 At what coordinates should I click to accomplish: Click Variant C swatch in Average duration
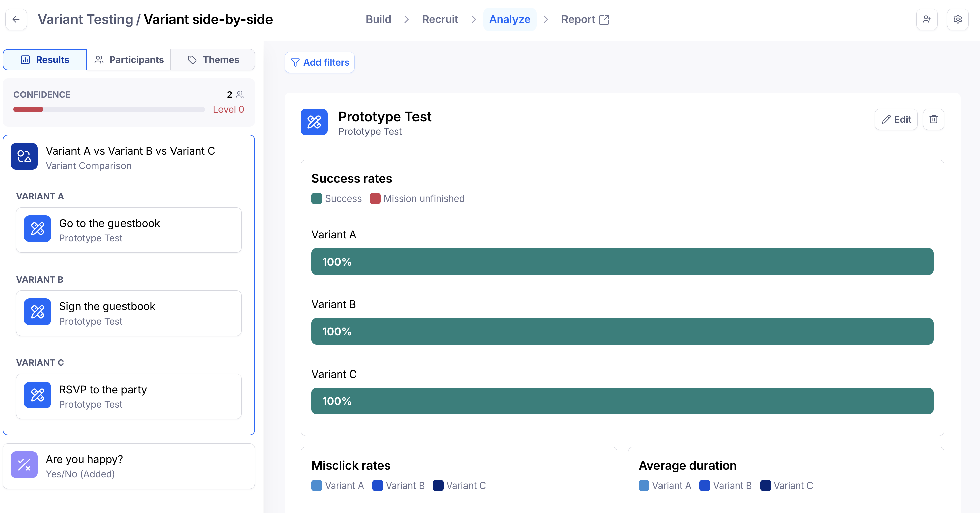tap(766, 486)
